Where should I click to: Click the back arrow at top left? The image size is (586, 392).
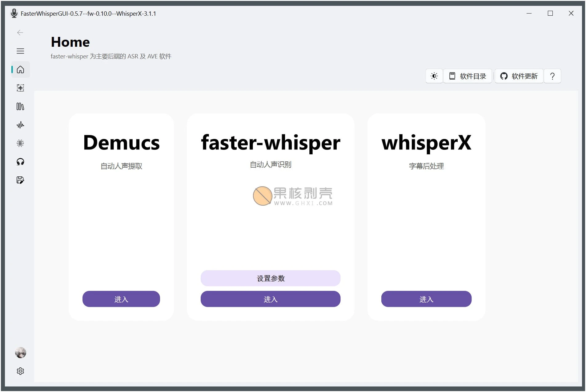tap(20, 32)
